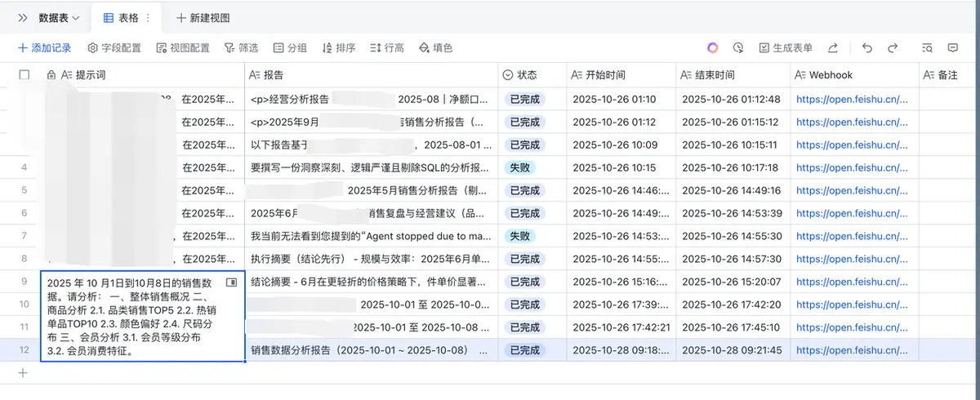Open the 分组 grouping tool

pos(290,48)
